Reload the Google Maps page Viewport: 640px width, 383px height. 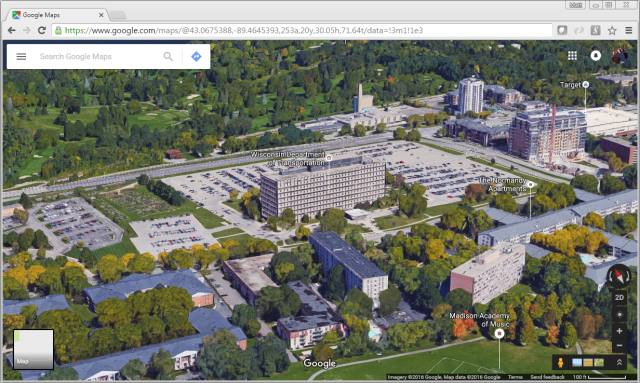42,30
